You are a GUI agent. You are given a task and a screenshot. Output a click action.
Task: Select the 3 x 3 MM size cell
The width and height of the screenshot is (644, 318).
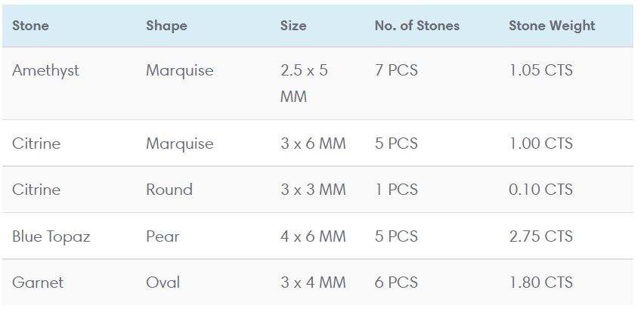(x=313, y=190)
